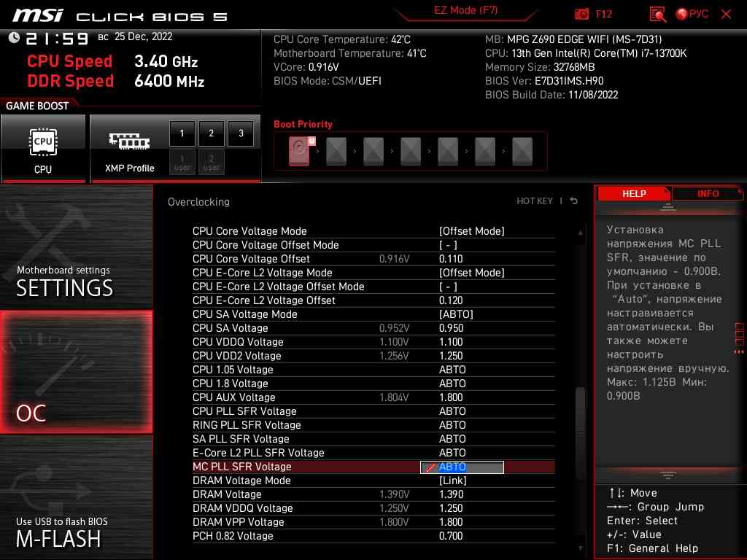Switch to the INFO tab
Image resolution: width=747 pixels, height=560 pixels.
pos(708,194)
